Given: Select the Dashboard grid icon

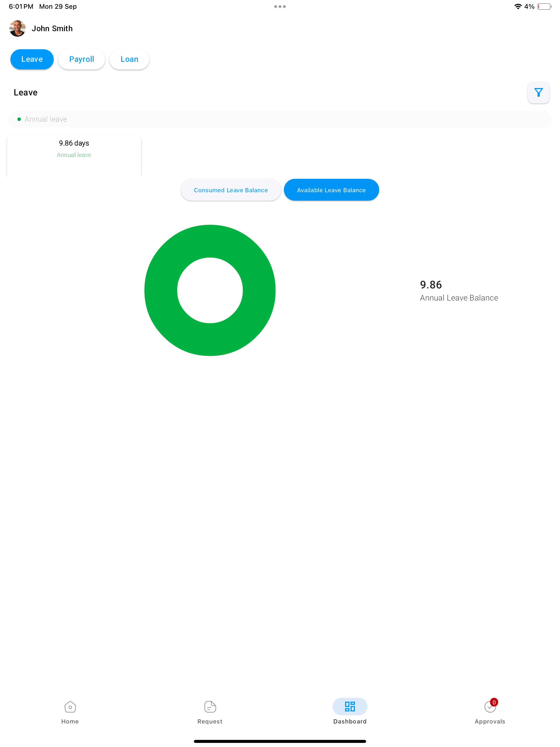Looking at the screenshot, I should [350, 707].
